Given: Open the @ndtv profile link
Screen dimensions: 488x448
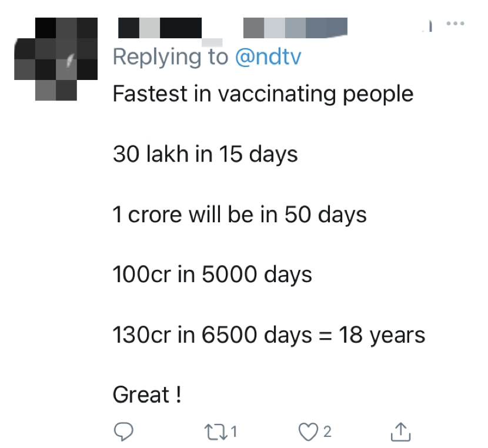Looking at the screenshot, I should [x=268, y=56].
